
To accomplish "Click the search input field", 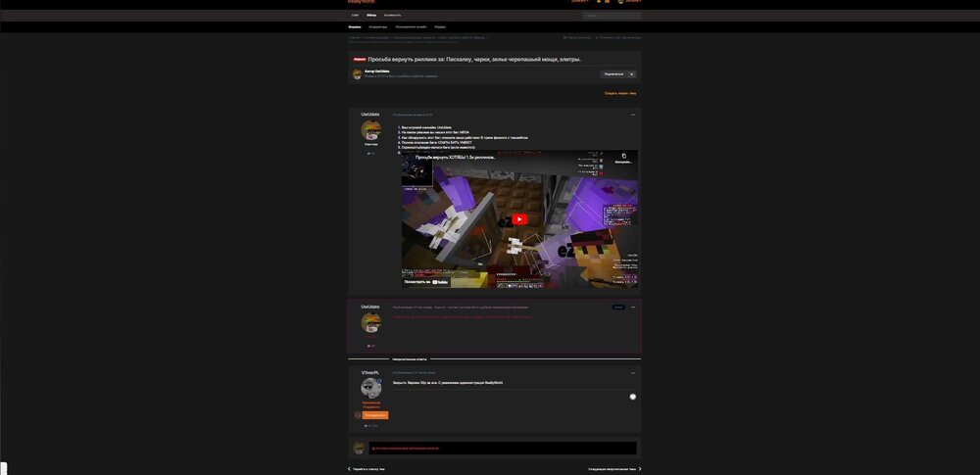I will [612, 16].
